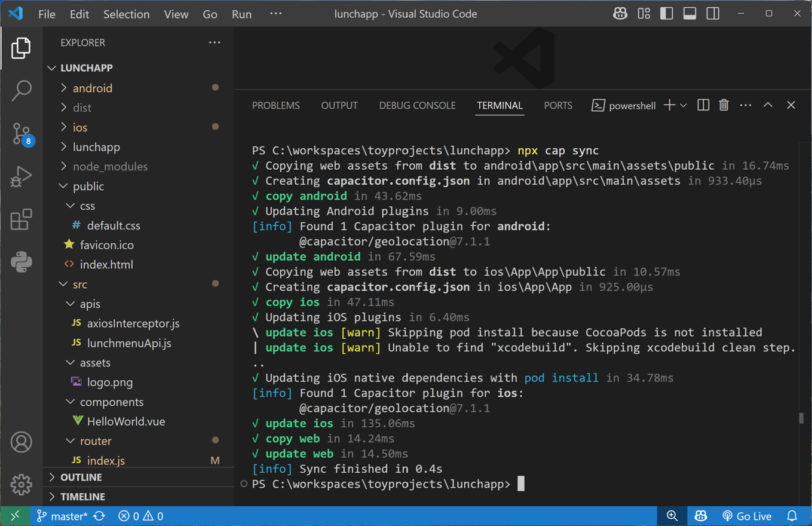812x526 pixels.
Task: Open notifications bell icon
Action: click(x=792, y=516)
